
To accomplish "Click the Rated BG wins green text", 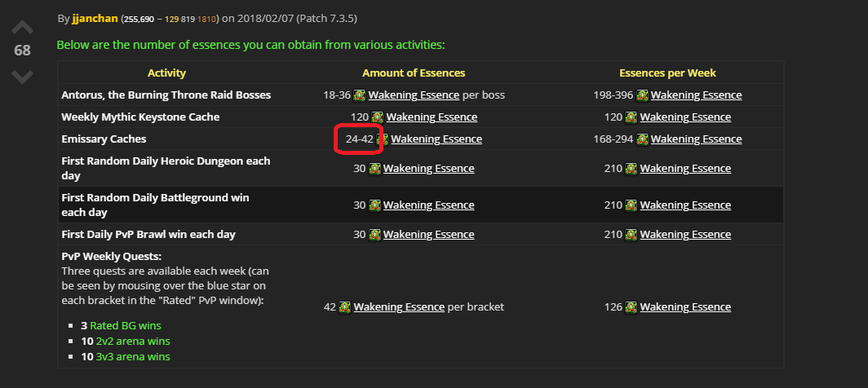I will pyautogui.click(x=126, y=326).
